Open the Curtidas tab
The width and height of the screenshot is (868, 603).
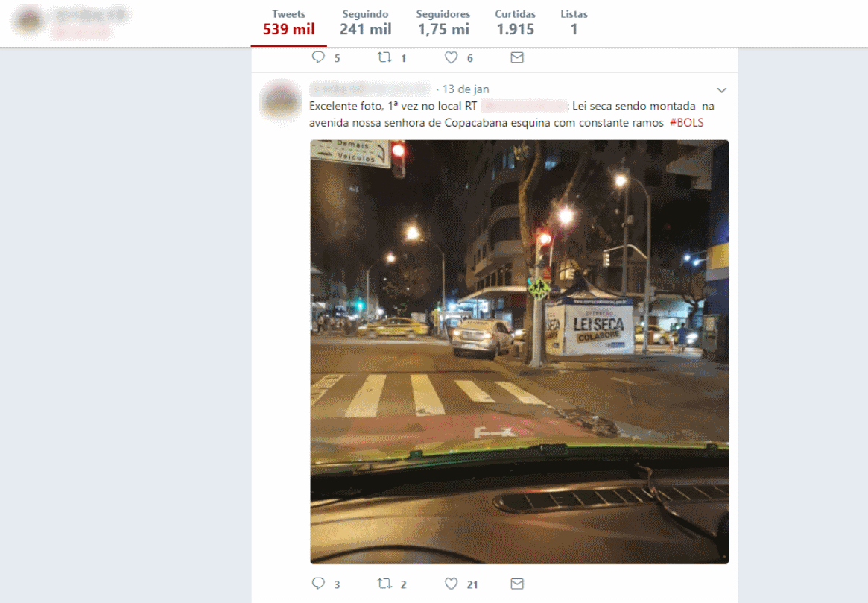(515, 23)
